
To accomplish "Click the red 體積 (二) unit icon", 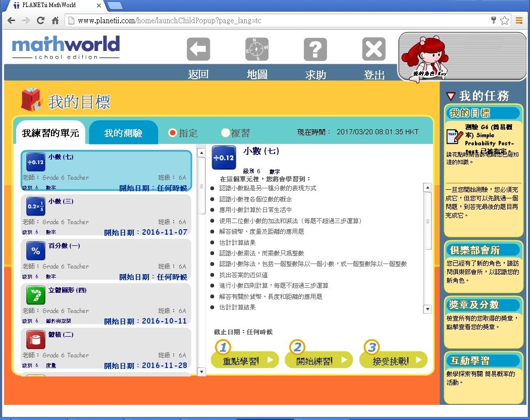I will pyautogui.click(x=36, y=339).
